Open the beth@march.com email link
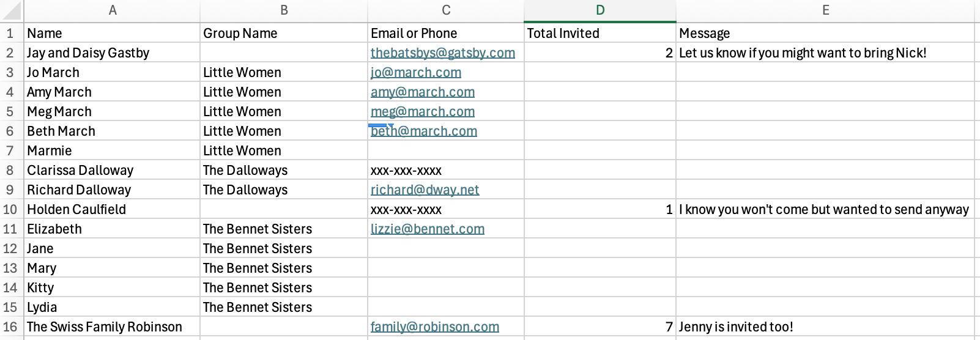 tap(425, 131)
